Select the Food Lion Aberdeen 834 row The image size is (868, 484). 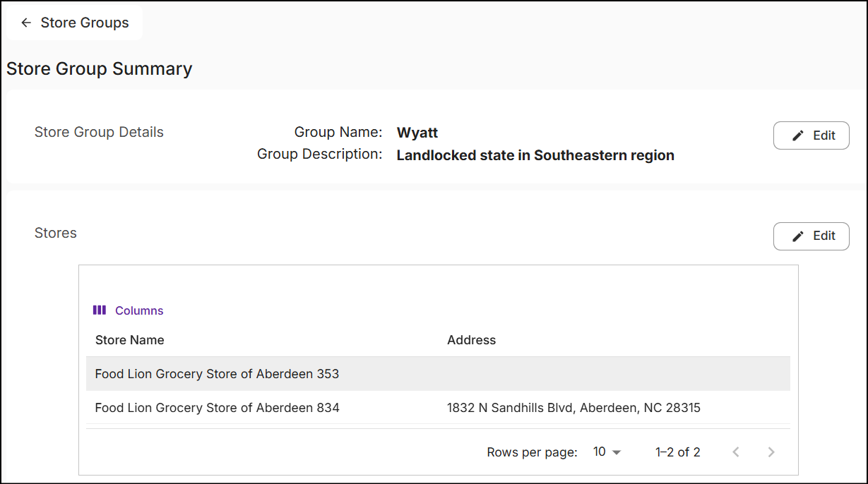[x=438, y=408]
